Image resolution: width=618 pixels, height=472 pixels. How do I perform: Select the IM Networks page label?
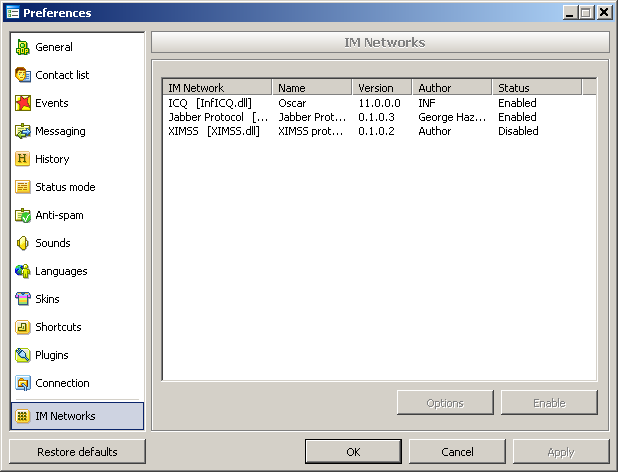coord(65,416)
